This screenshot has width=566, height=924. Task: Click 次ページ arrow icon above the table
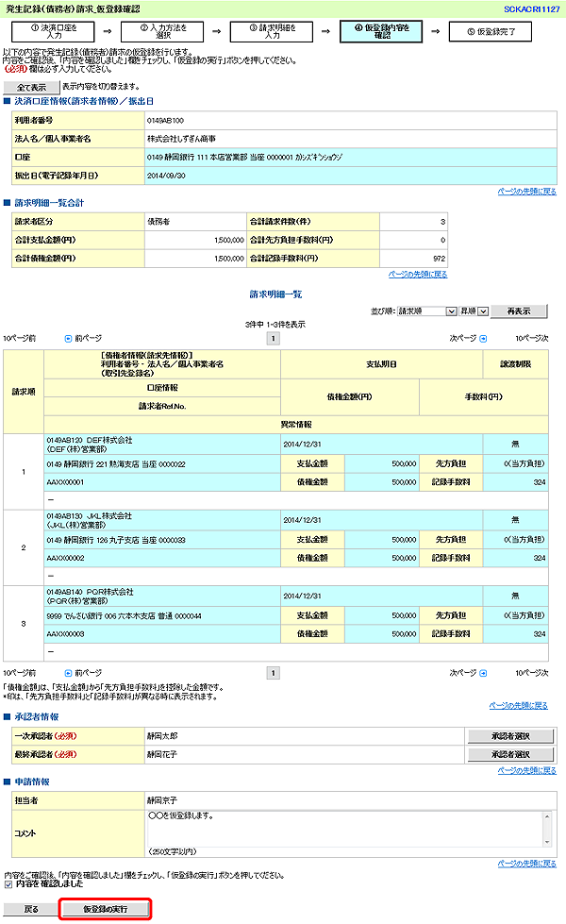pyautogui.click(x=483, y=339)
